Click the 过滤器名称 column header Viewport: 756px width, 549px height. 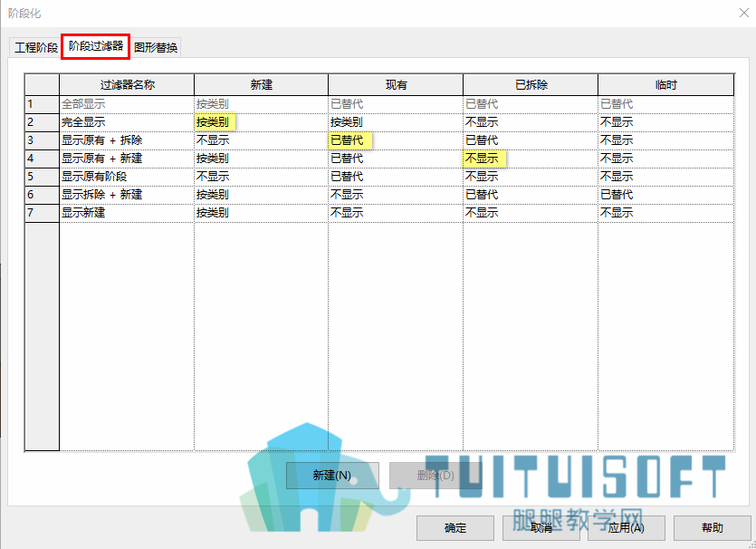point(127,85)
